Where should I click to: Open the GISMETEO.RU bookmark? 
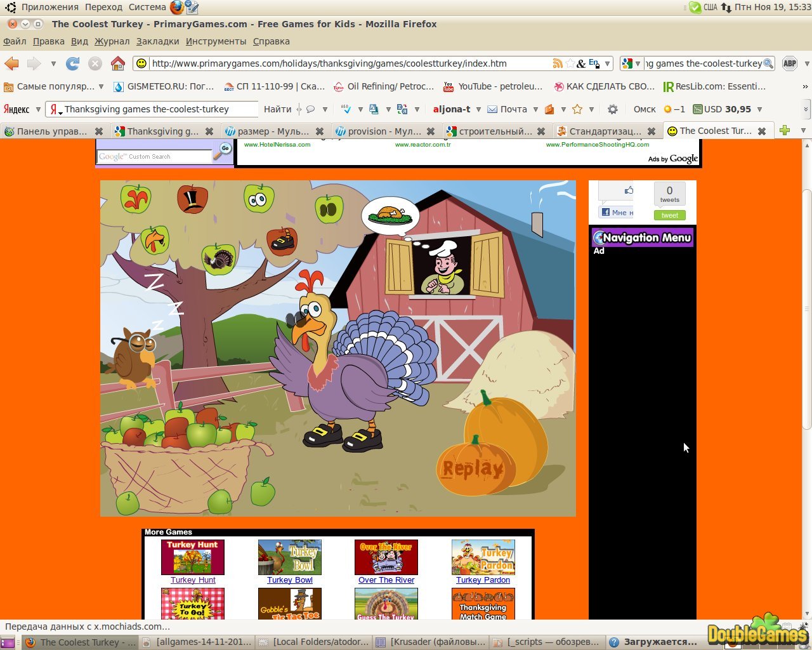164,86
